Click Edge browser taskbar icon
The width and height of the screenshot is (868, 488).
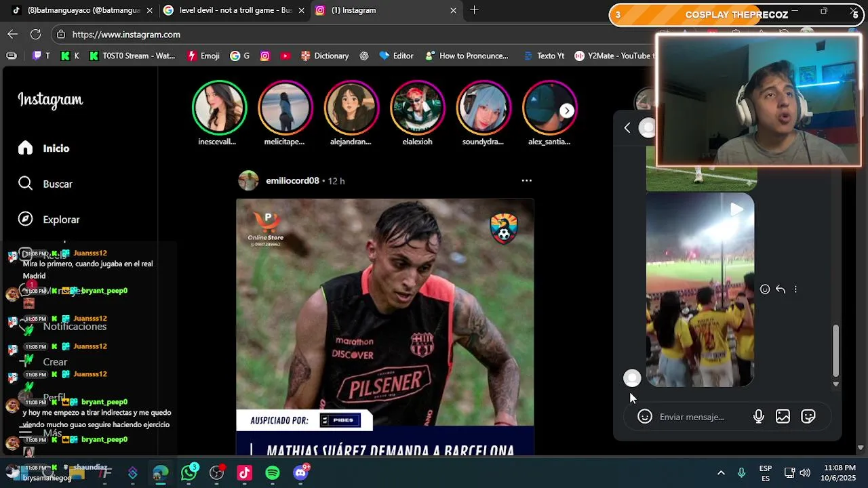click(160, 473)
